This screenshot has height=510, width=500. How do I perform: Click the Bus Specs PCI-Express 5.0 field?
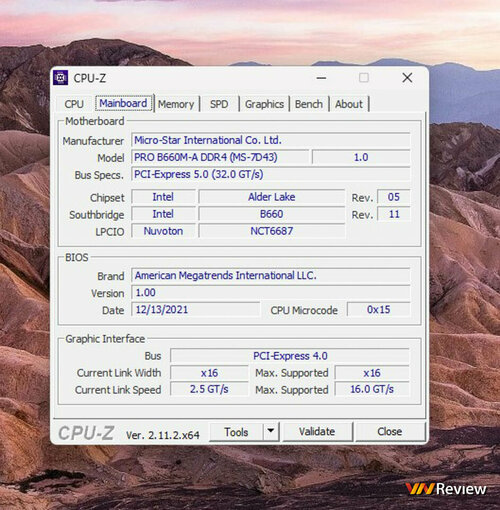271,174
